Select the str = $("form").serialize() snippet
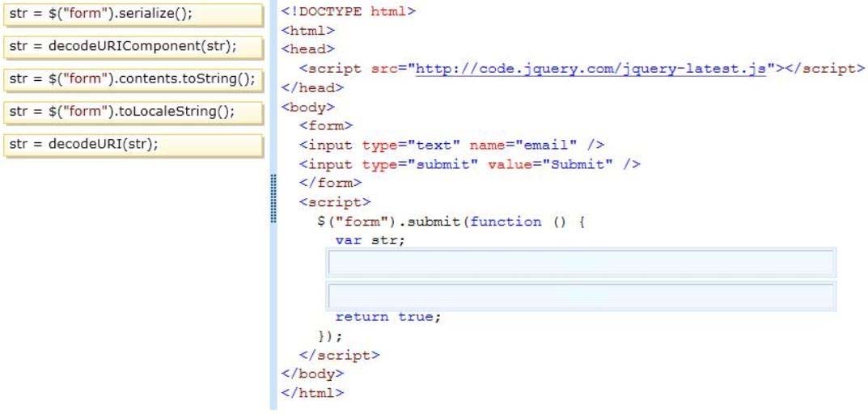Image resolution: width=868 pixels, height=414 pixels. pos(133,15)
